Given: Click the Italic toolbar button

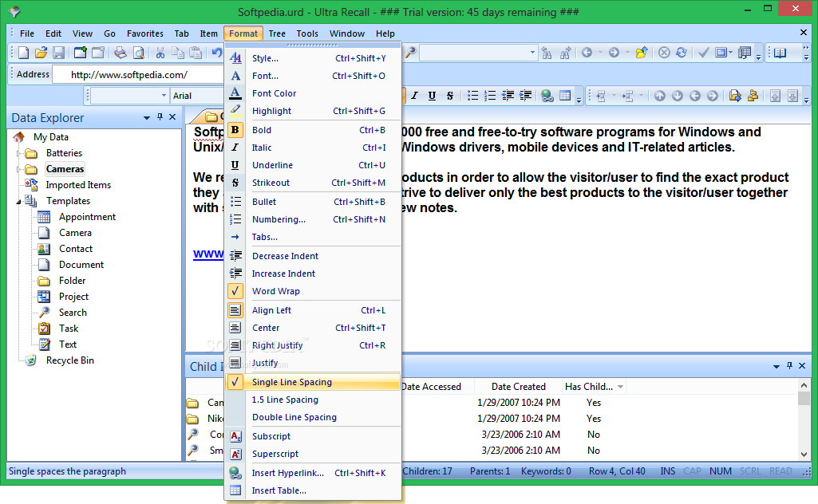Looking at the screenshot, I should [414, 96].
